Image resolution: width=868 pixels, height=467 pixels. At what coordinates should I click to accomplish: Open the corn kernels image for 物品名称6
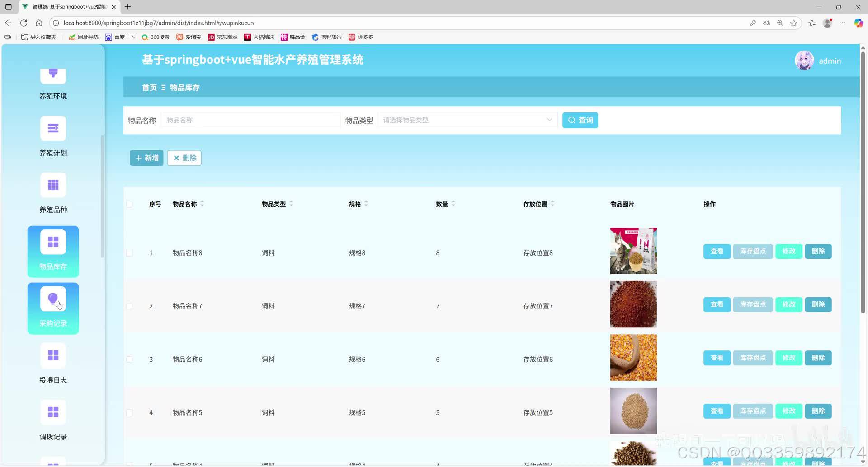point(633,357)
